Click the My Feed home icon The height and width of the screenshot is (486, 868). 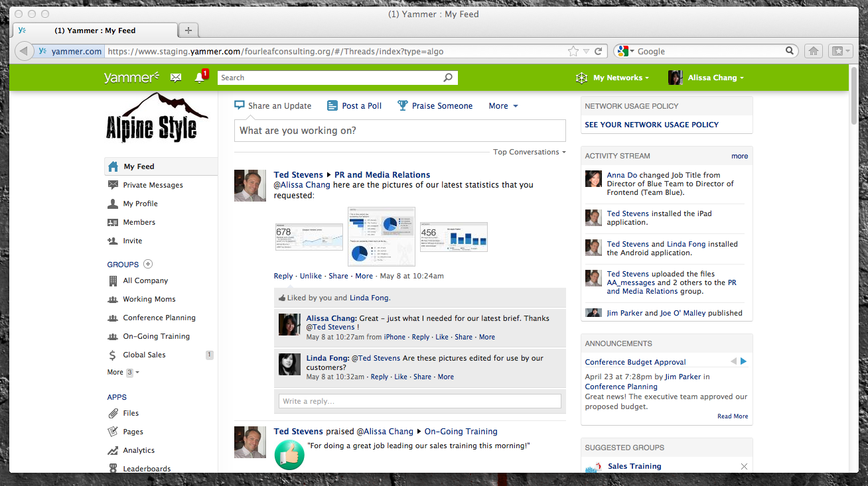113,166
